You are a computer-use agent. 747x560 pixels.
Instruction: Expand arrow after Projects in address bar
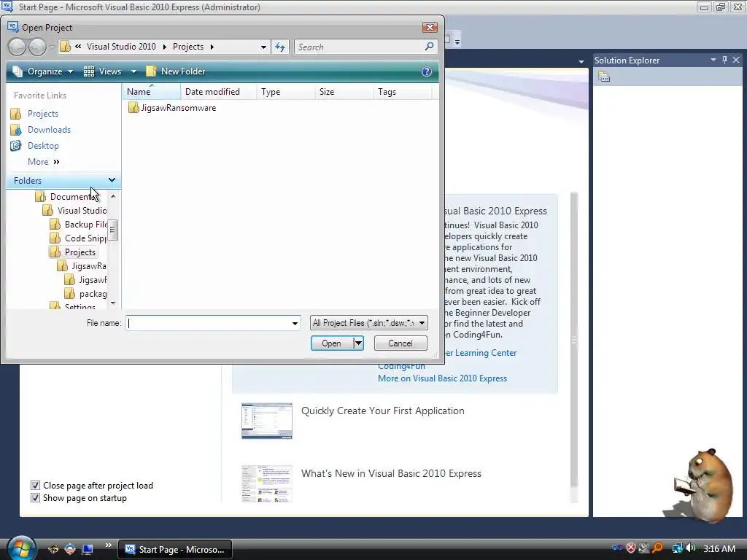(x=212, y=47)
